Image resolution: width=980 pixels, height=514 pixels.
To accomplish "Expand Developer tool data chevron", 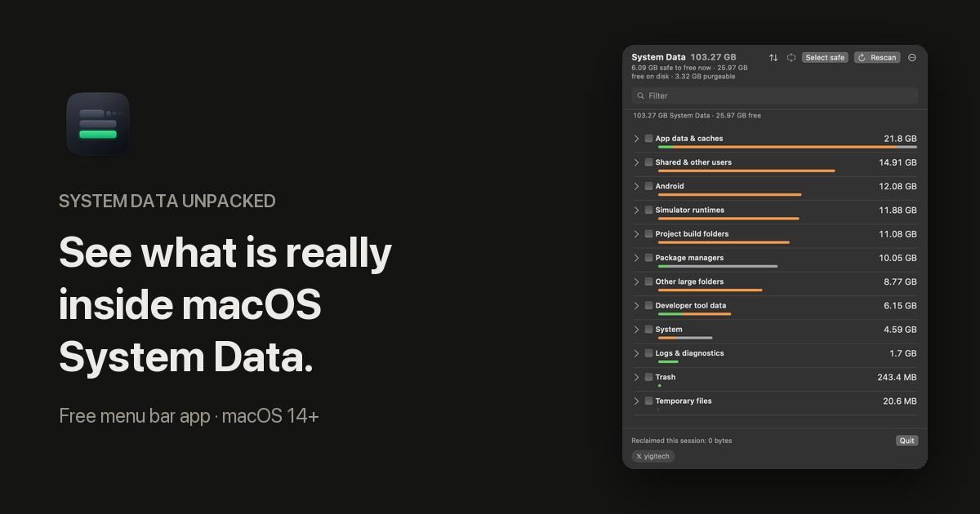I will (x=636, y=305).
